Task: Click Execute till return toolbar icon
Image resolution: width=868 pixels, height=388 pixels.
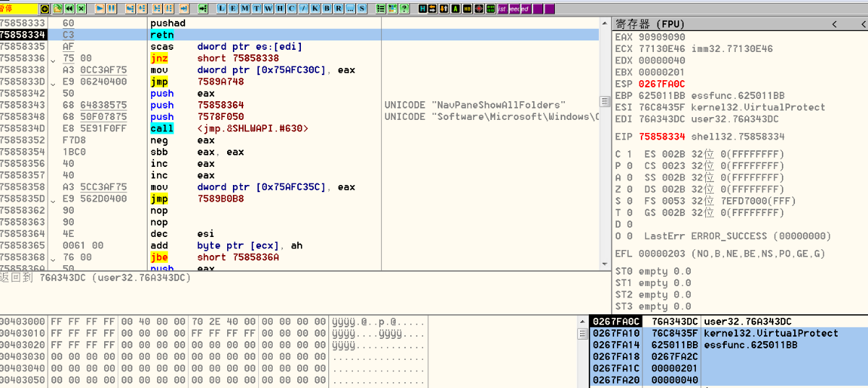Action: tap(184, 8)
